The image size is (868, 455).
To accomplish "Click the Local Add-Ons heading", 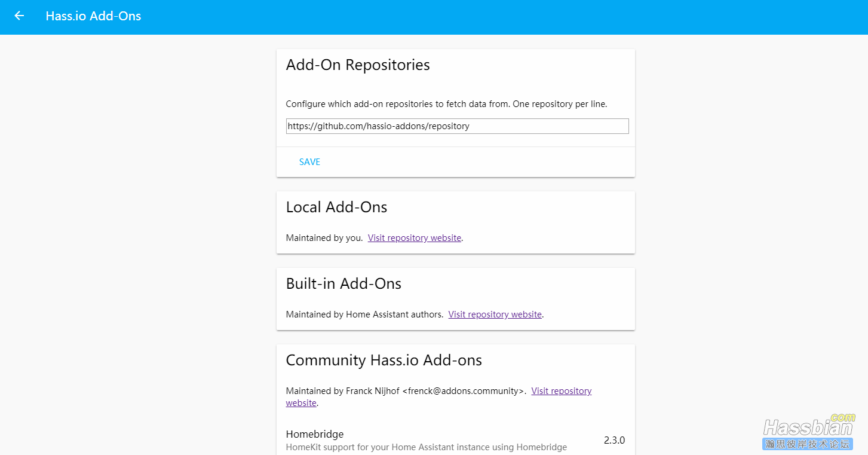I will tap(336, 207).
